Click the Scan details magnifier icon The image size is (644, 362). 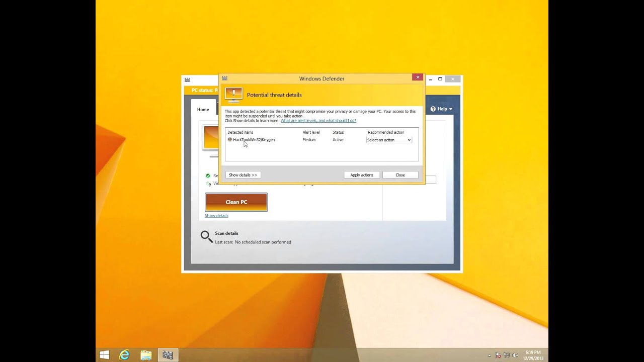206,236
